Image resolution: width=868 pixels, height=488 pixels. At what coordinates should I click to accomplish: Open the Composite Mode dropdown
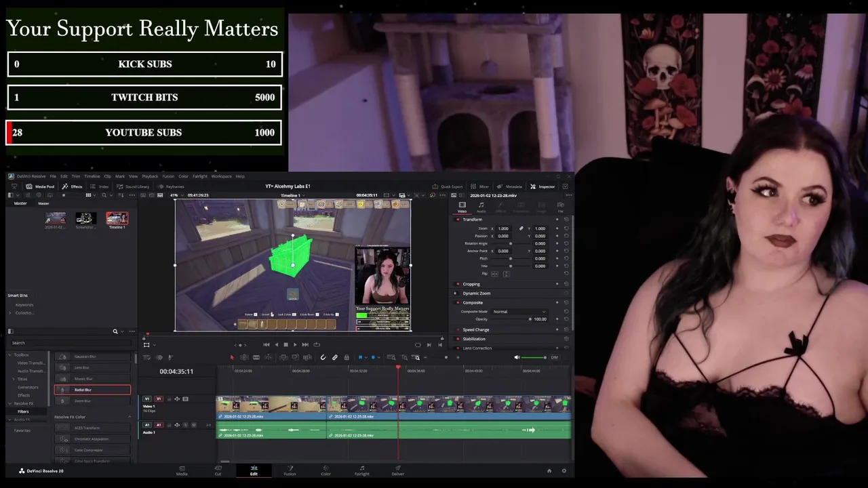tap(519, 312)
